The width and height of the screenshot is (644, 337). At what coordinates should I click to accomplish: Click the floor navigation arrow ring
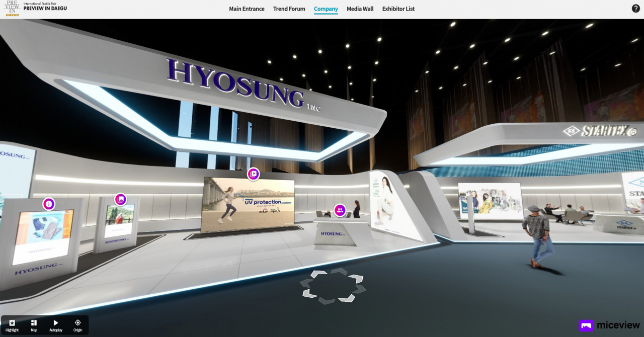tap(332, 286)
